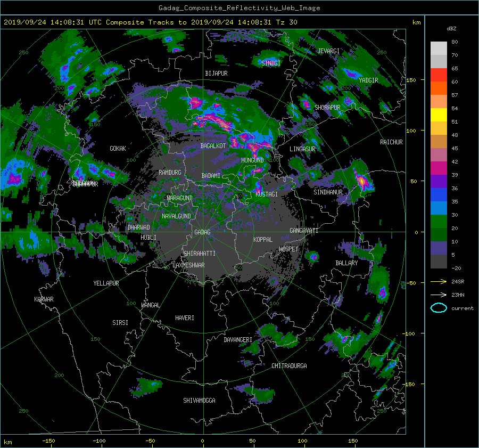
Task: Click the white 23MN arrow legend icon
Action: click(x=439, y=295)
